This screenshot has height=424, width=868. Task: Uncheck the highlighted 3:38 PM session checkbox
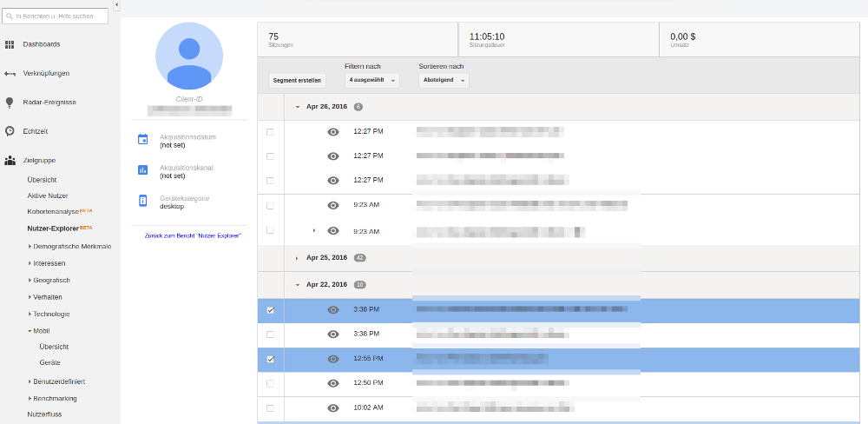coord(270,310)
